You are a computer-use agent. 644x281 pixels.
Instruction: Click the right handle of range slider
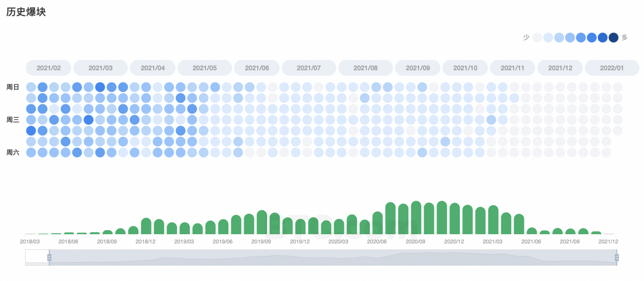(617, 258)
